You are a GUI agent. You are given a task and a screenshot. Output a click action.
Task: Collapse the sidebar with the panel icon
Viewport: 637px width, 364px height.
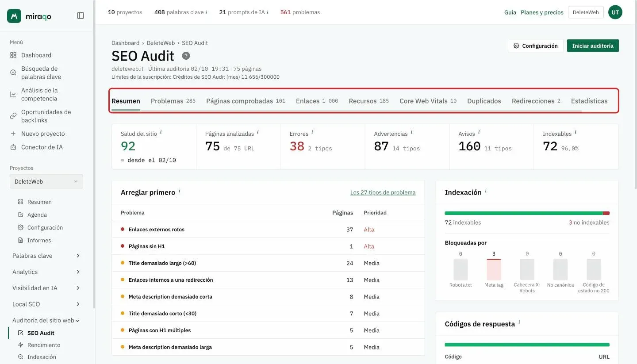coord(81,16)
